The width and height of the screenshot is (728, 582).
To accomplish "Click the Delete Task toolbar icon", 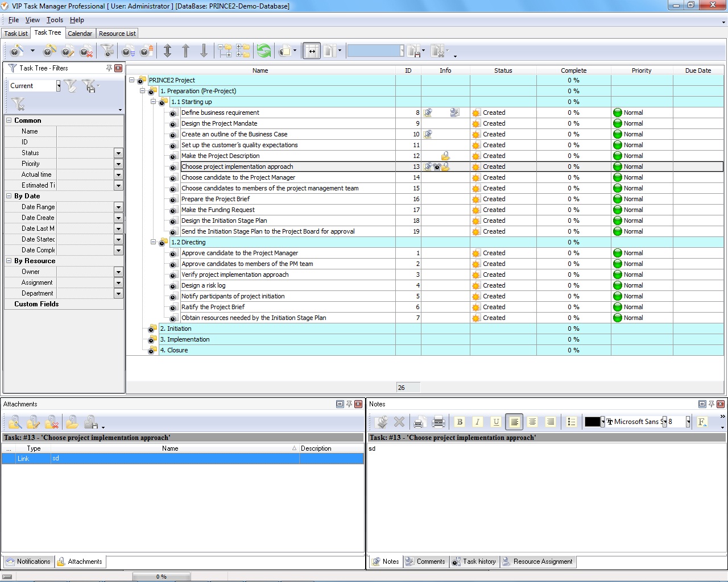I will [x=86, y=52].
